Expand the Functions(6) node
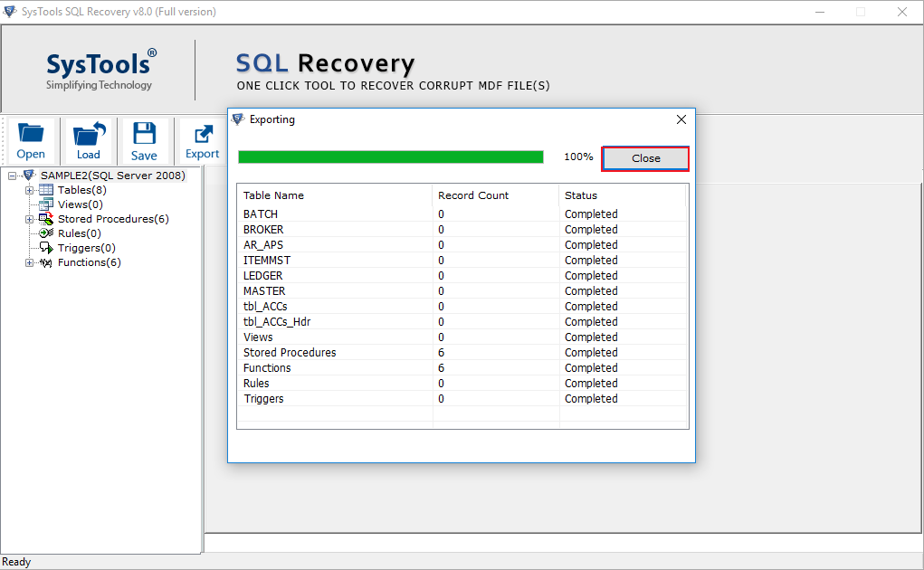Viewport: 924px width, 570px height. coord(29,262)
